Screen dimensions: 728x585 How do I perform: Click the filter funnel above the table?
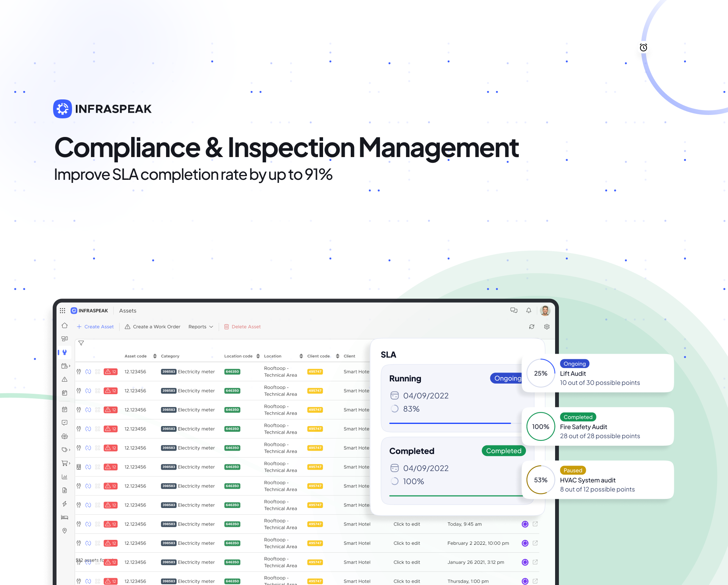[x=81, y=343]
